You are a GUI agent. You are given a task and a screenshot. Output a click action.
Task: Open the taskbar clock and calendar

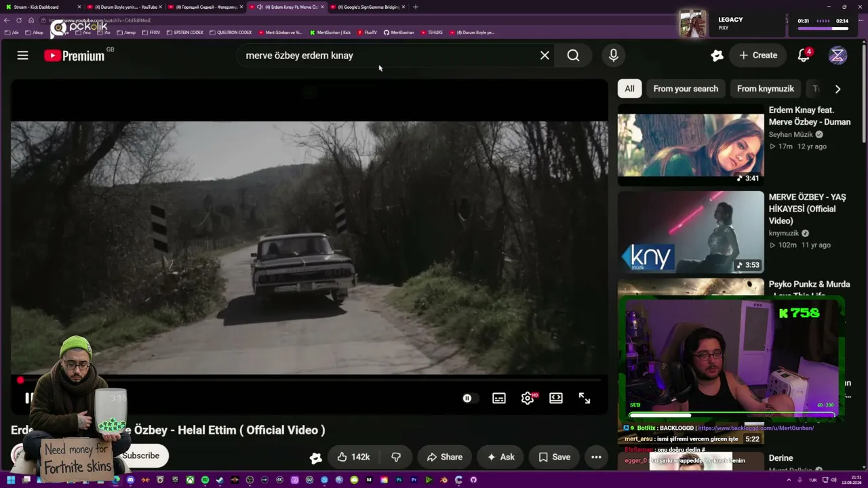tap(851, 480)
